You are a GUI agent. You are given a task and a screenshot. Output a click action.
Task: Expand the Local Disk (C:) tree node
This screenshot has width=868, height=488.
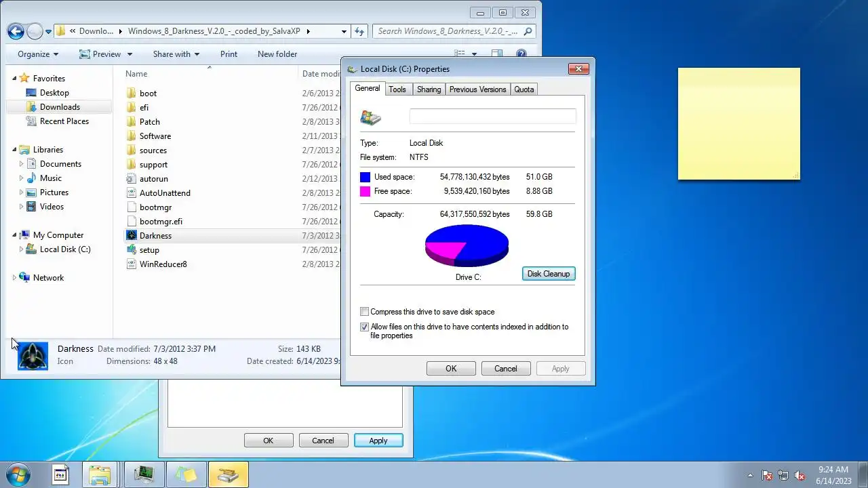(21, 249)
